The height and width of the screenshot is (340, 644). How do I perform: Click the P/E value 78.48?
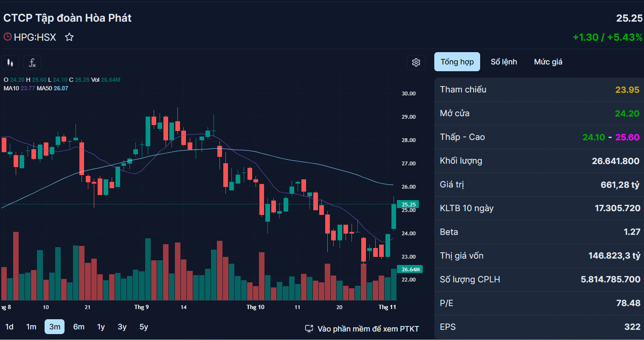coord(628,303)
